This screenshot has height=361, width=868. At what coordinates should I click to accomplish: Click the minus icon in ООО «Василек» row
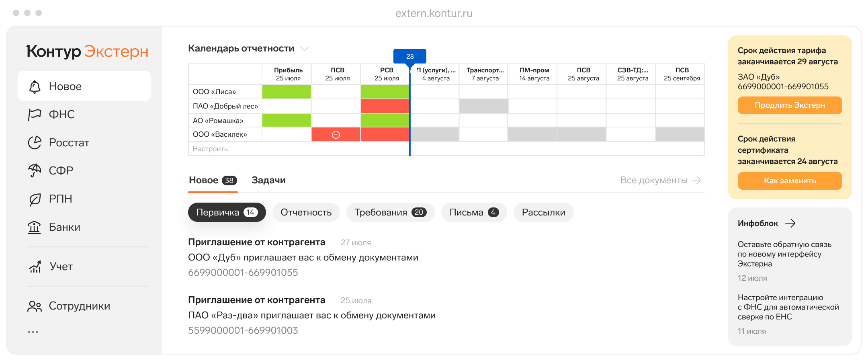click(x=336, y=135)
